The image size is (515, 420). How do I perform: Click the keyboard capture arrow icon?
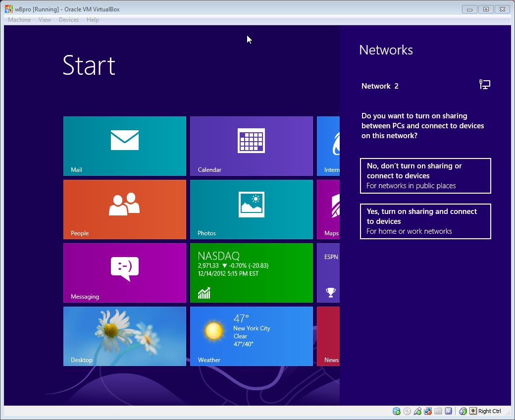click(x=473, y=411)
